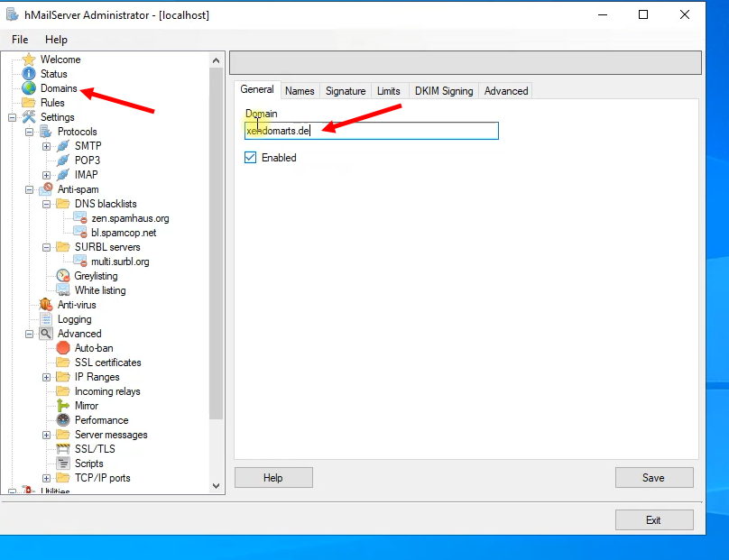This screenshot has width=729, height=560.
Task: Click the SURBL servers folder icon
Action: click(63, 247)
